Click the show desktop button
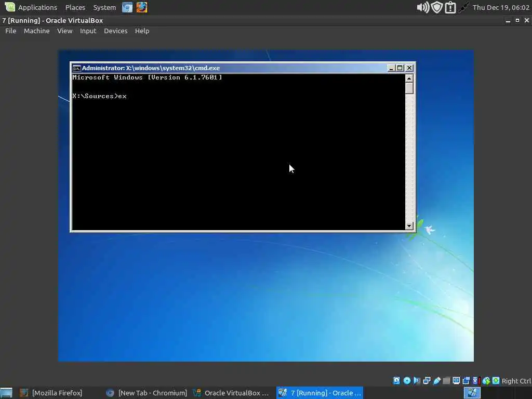 coord(6,393)
